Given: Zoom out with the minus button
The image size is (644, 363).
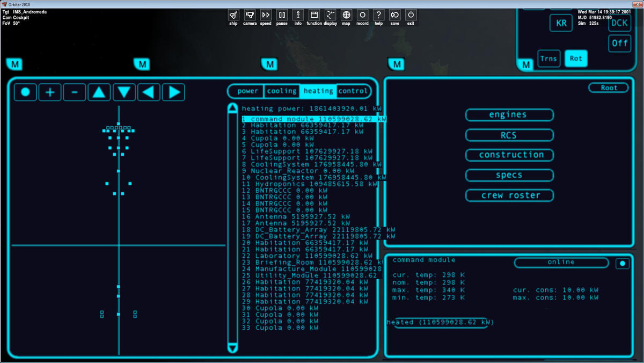Looking at the screenshot, I should pyautogui.click(x=75, y=92).
